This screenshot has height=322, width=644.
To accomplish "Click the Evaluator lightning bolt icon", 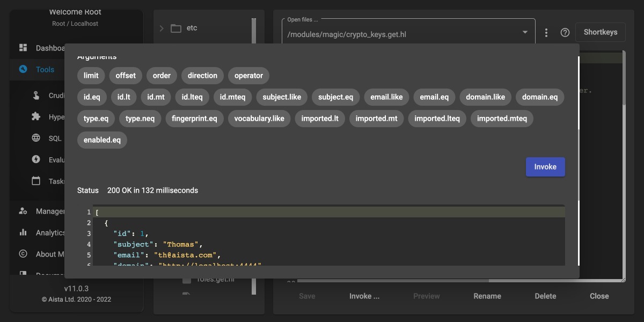I will coord(36,159).
